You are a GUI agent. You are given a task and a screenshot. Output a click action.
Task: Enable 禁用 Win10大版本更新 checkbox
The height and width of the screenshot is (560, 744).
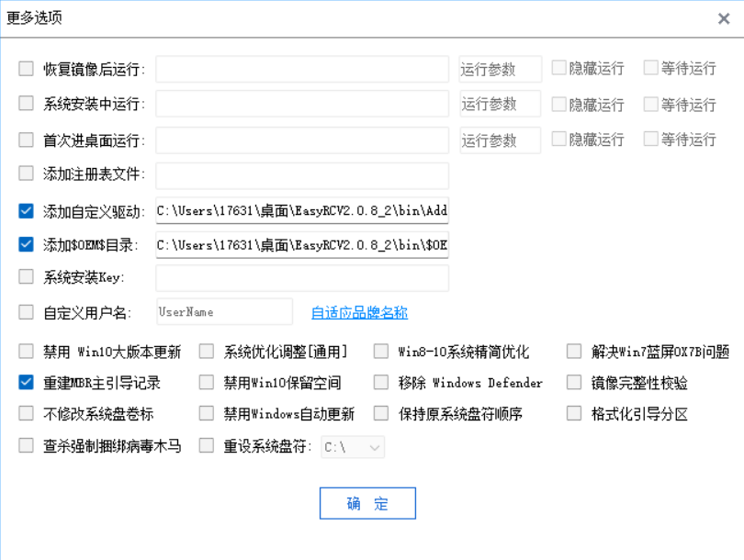point(26,352)
